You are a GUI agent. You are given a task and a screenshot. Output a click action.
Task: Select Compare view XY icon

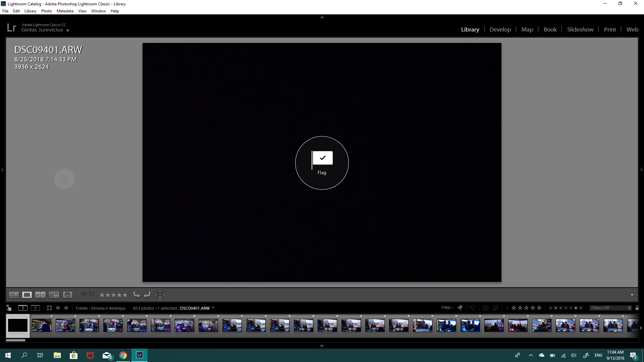point(40,295)
